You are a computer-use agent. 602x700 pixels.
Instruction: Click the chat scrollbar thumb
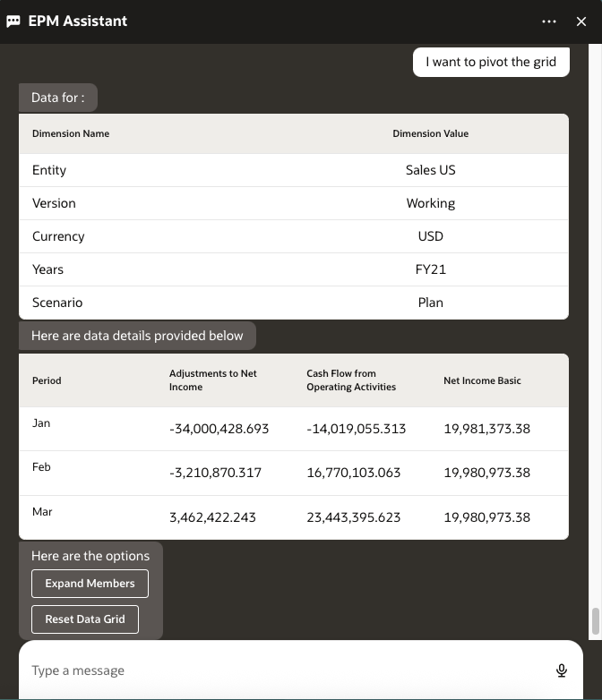pyautogui.click(x=594, y=621)
